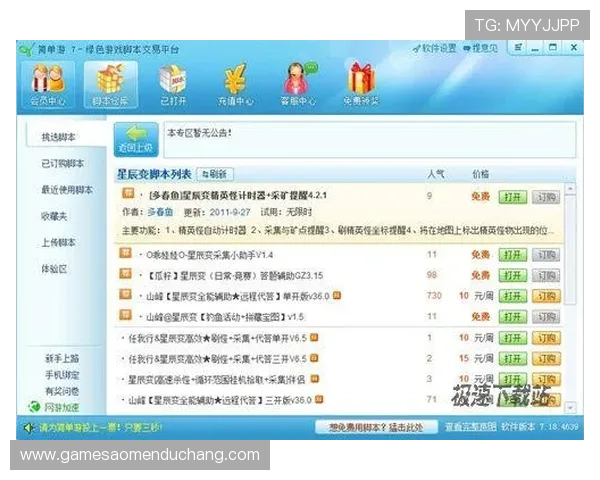Click the script icon beside O乖娃娃O-星辰变采集小助手

click(x=126, y=253)
